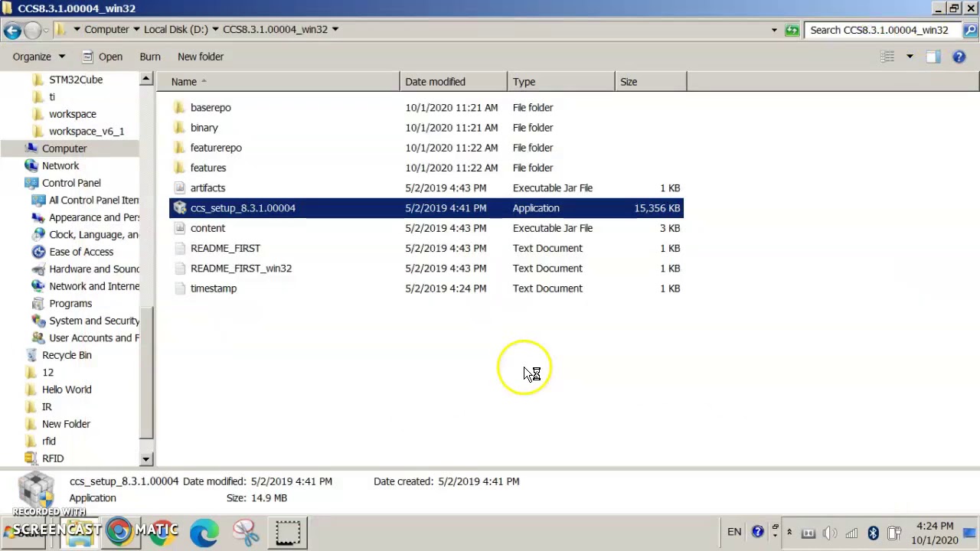
Task: Sort by Date modified column header
Action: point(453,82)
